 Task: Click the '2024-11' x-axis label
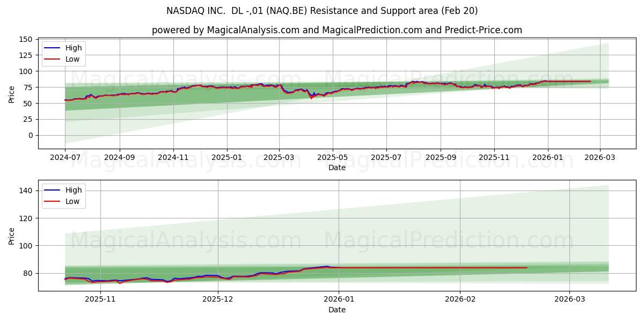pyautogui.click(x=173, y=158)
